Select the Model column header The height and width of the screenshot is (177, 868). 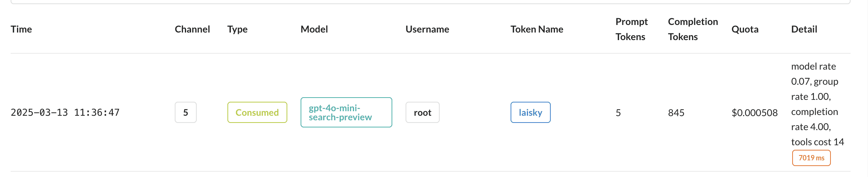pyautogui.click(x=314, y=29)
